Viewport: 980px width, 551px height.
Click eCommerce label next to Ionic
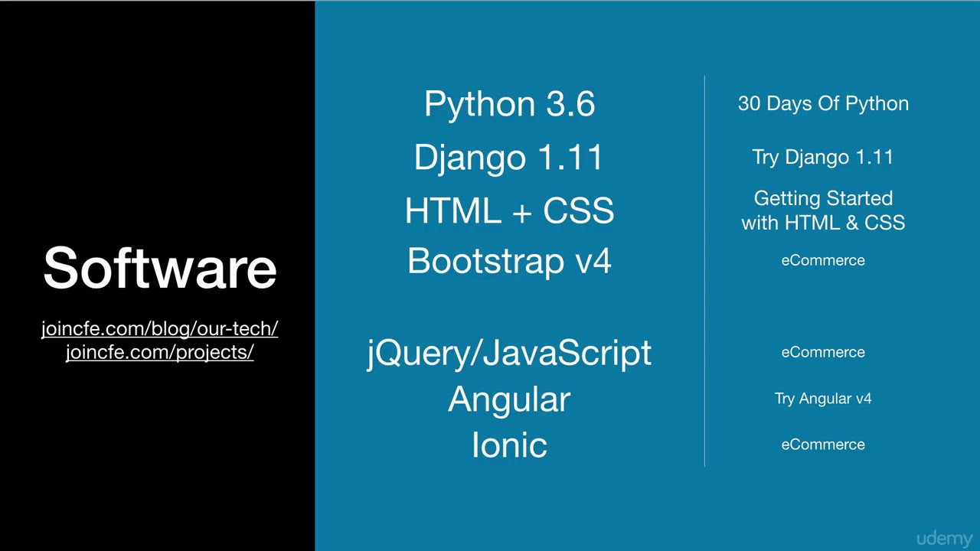pyautogui.click(x=823, y=444)
